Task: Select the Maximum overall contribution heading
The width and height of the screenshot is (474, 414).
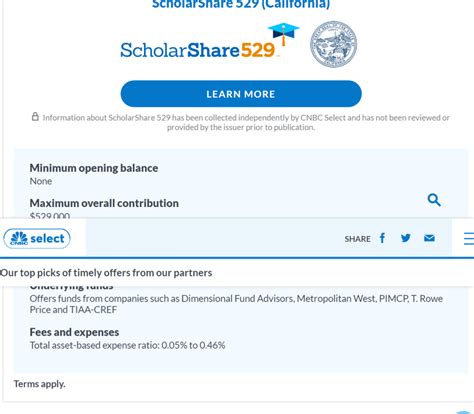Action: pyautogui.click(x=104, y=203)
